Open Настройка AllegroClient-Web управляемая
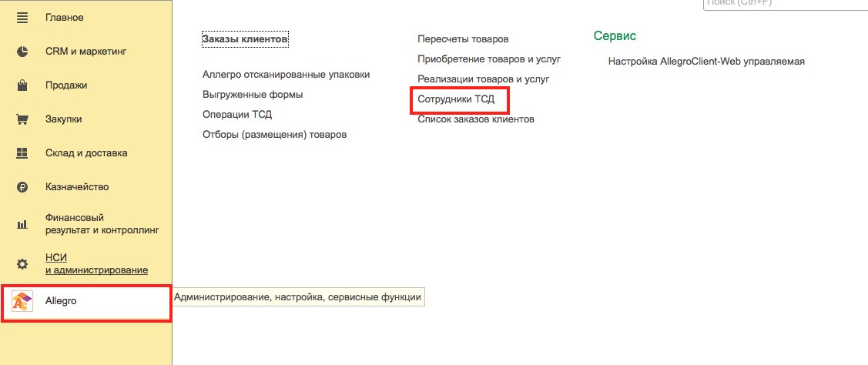868x365 pixels. coord(705,62)
